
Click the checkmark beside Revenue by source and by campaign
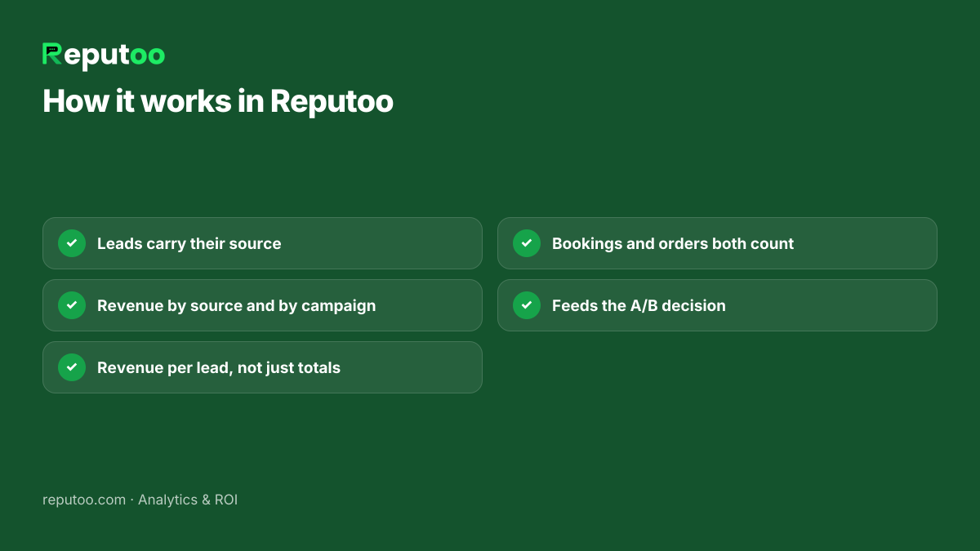coord(72,305)
